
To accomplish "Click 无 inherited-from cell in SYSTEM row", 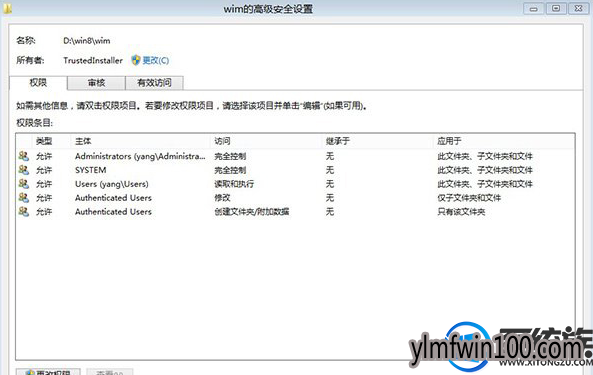I will click(x=330, y=170).
